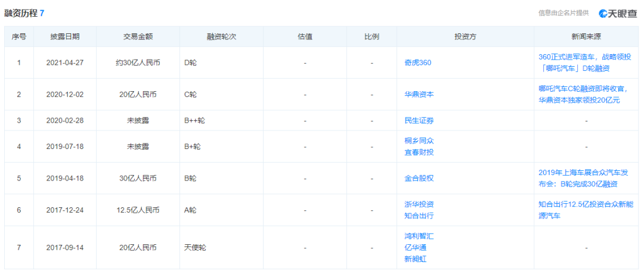Click the 新闻来源 column header
The height and width of the screenshot is (274, 644).
[x=586, y=37]
